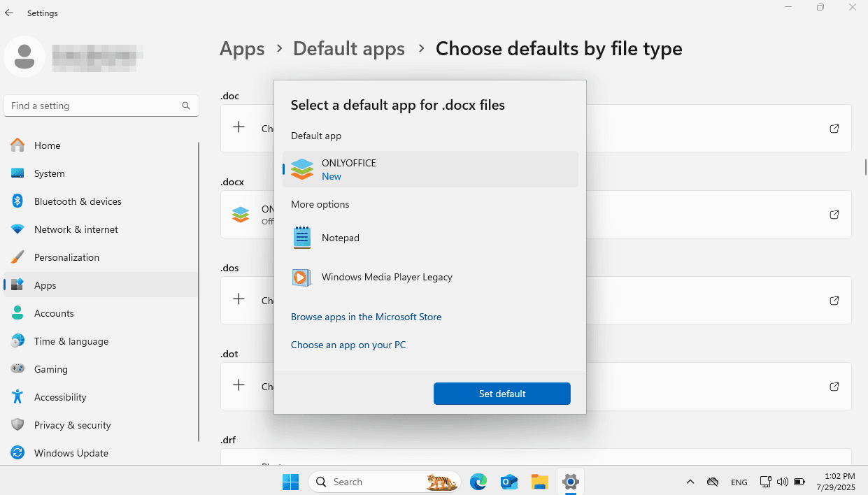Click the main page vertical scrollbar
The height and width of the screenshot is (495, 868).
point(866,166)
